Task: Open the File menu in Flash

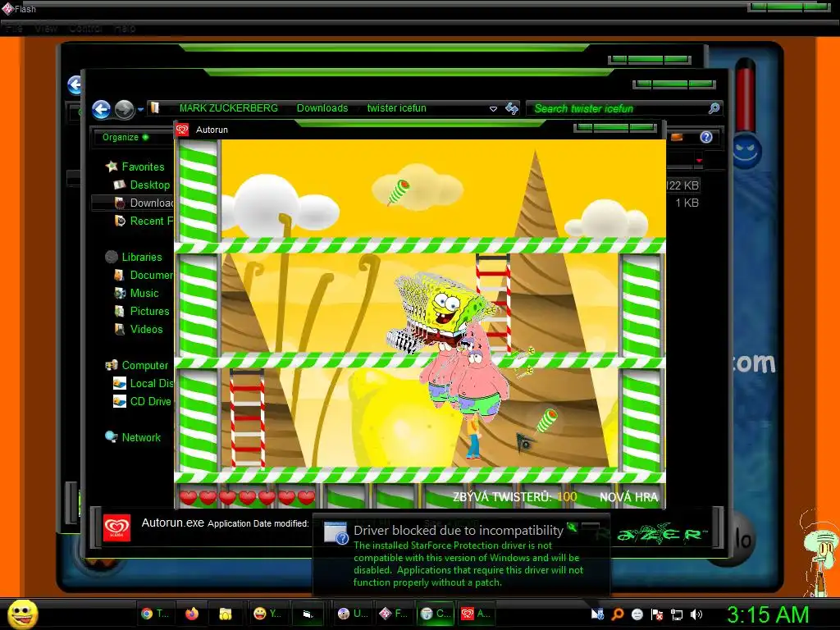Action: [x=15, y=28]
